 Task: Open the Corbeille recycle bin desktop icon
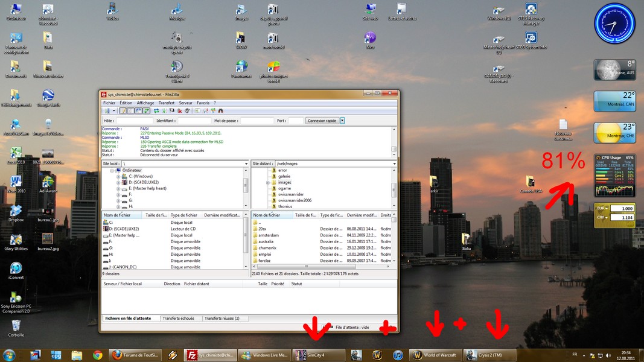(x=16, y=328)
